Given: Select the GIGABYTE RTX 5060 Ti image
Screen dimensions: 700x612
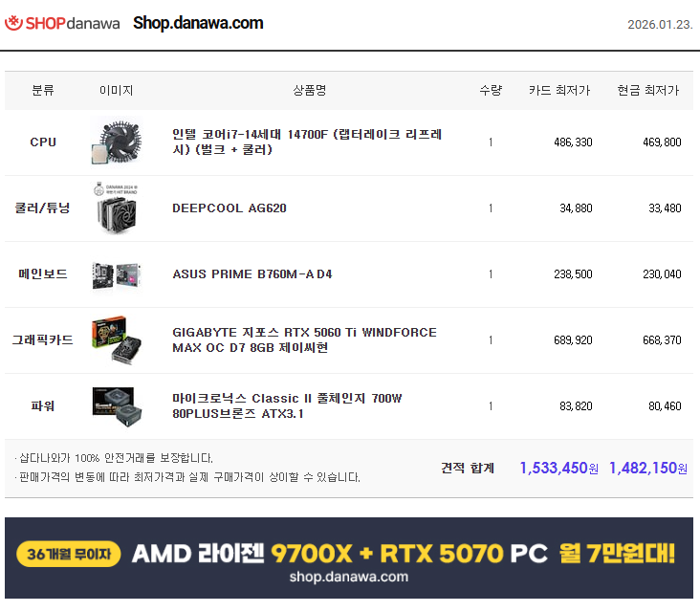Looking at the screenshot, I should (x=117, y=339).
